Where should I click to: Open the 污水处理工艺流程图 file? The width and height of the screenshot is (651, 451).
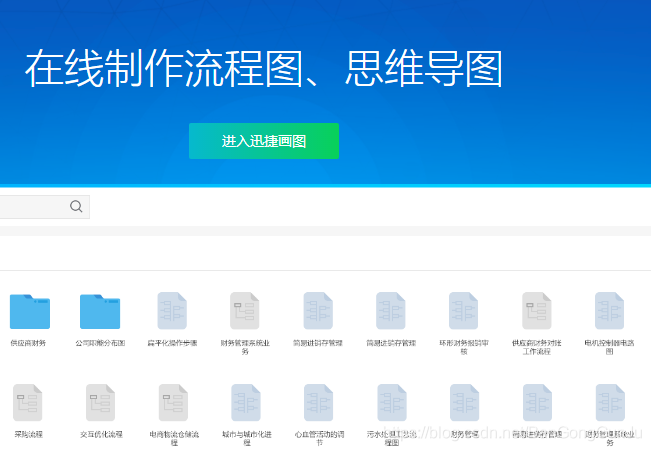pos(392,403)
